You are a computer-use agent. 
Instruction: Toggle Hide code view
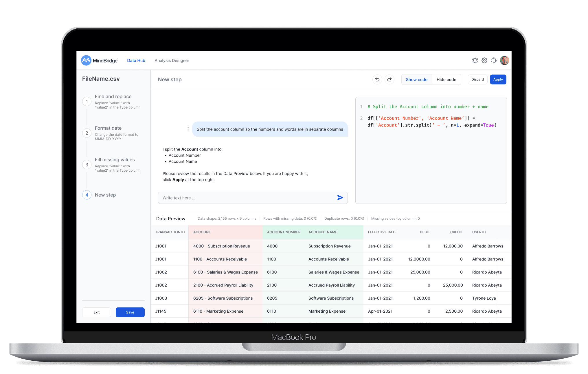click(446, 80)
